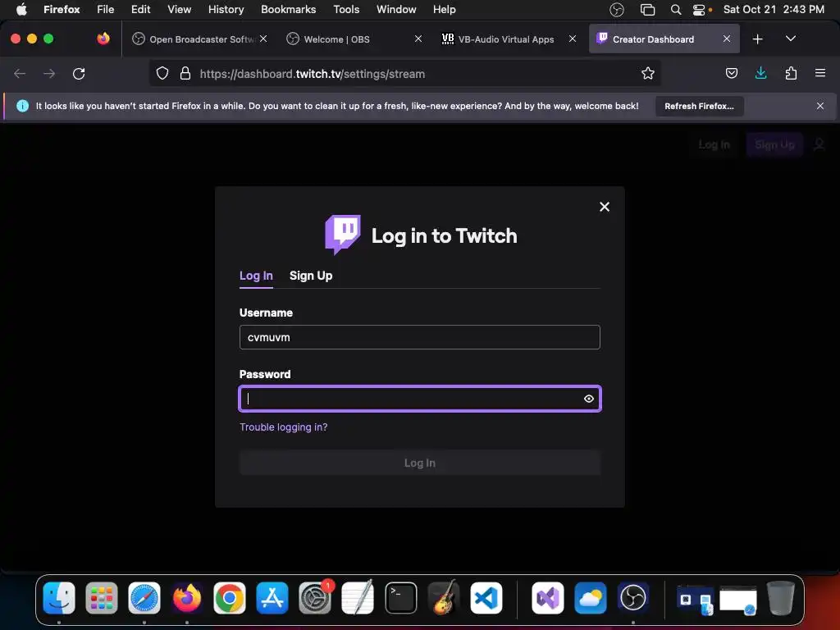Click the info icon in notification bar
840x630 pixels.
click(22, 106)
